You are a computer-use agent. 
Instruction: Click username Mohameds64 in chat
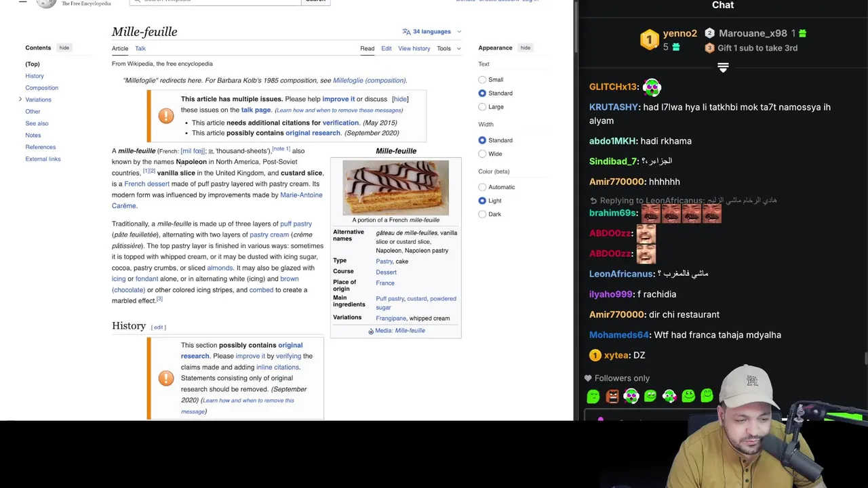618,335
